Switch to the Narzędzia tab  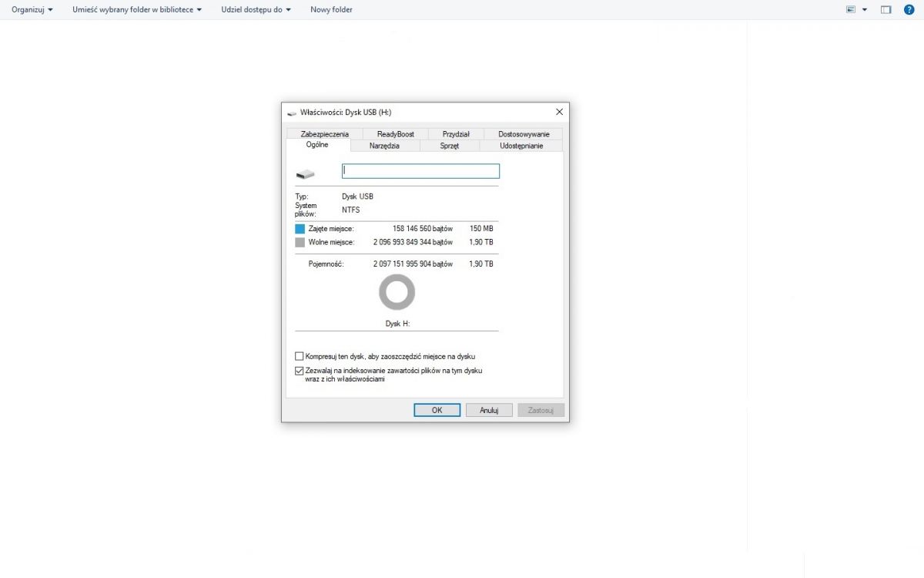384,146
